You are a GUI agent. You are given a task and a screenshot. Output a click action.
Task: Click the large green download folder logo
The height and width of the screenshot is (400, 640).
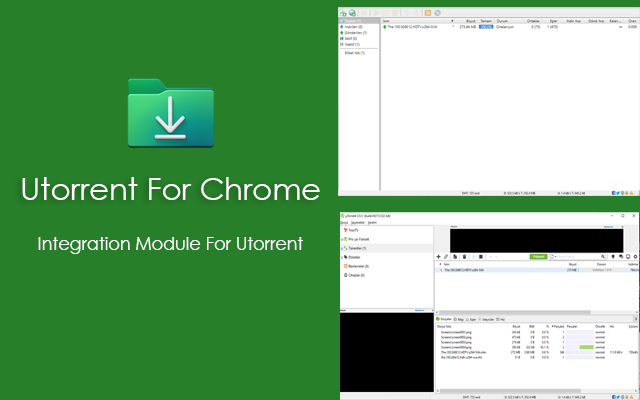(x=171, y=113)
